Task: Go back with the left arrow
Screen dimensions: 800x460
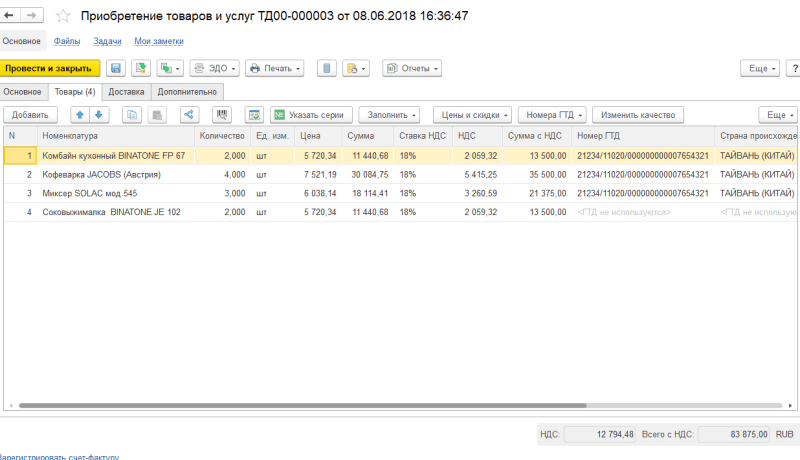Action: [x=12, y=17]
